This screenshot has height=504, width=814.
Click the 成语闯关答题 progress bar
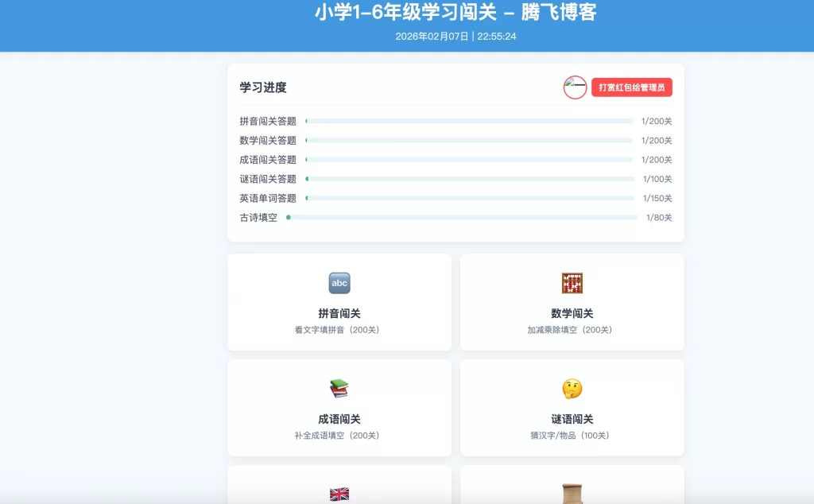coord(469,159)
